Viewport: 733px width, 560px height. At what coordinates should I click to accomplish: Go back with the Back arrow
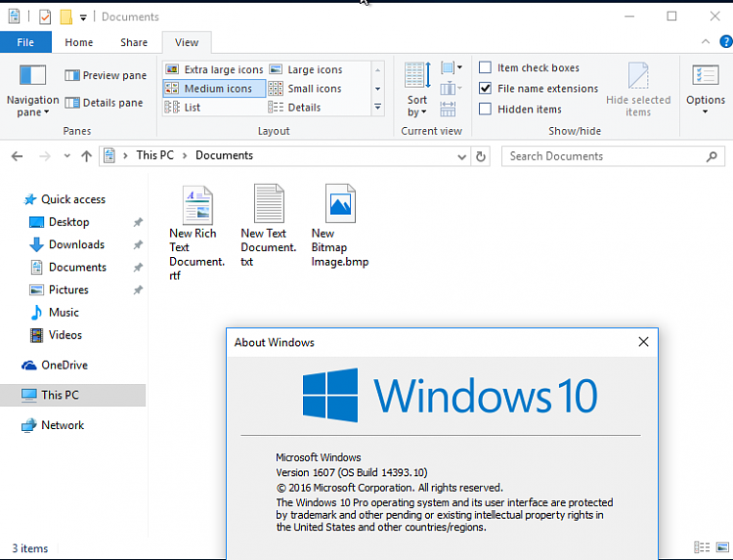click(x=17, y=156)
